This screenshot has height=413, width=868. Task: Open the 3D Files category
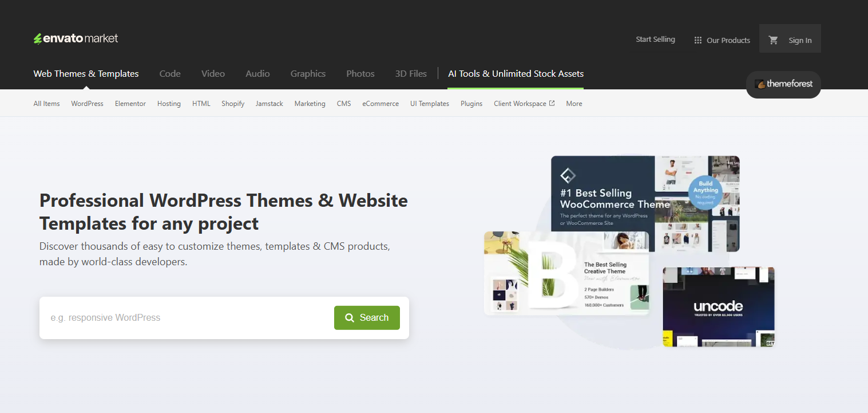(411, 73)
